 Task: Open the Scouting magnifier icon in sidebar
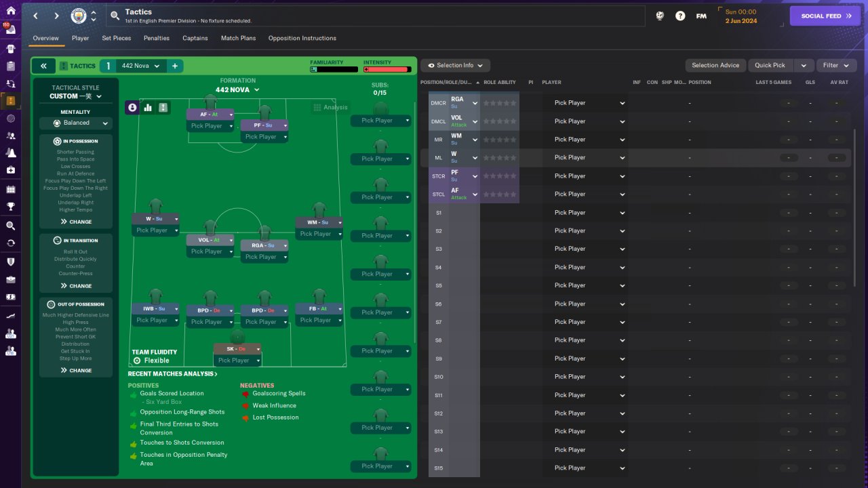coord(10,226)
